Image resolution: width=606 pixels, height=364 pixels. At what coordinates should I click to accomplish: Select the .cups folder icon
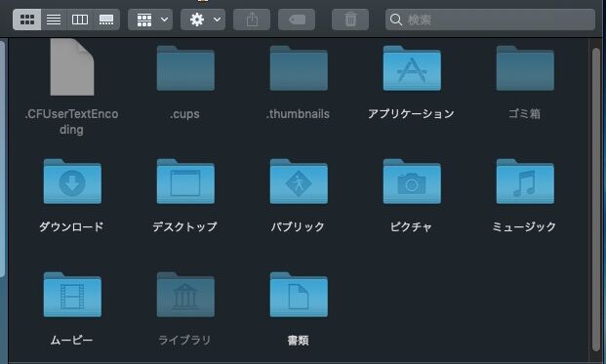(x=185, y=68)
